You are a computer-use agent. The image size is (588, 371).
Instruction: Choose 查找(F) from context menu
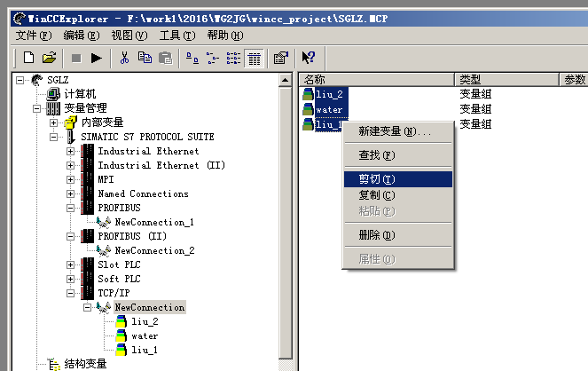tap(398, 155)
